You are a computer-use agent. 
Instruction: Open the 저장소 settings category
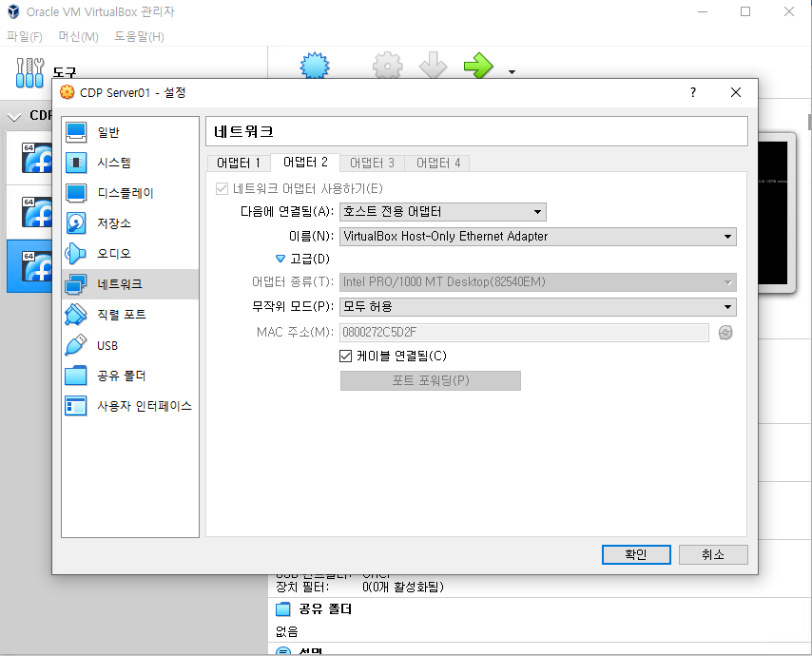tap(130, 223)
